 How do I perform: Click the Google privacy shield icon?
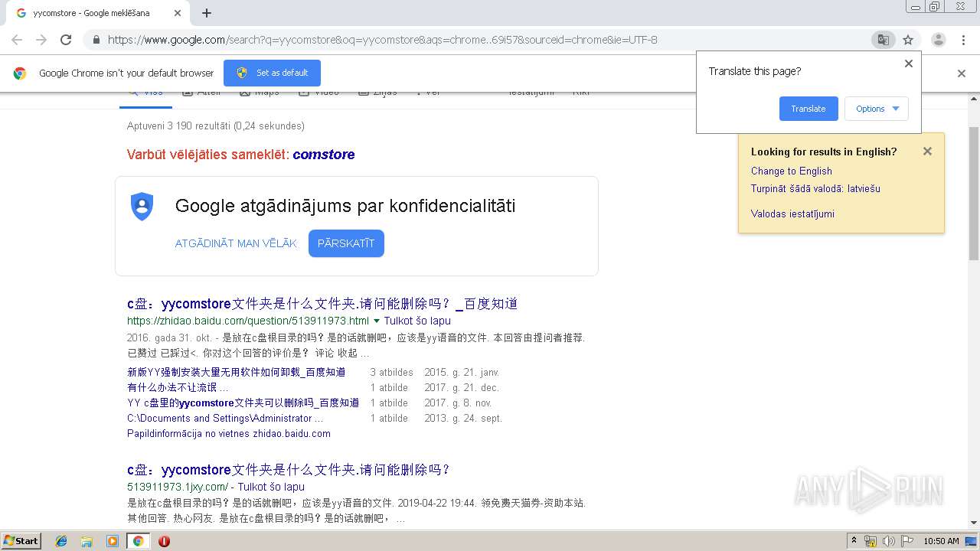[142, 207]
